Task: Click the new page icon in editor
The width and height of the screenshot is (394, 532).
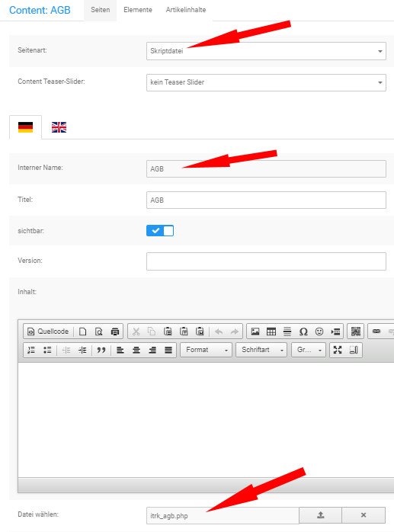Action: click(x=82, y=332)
